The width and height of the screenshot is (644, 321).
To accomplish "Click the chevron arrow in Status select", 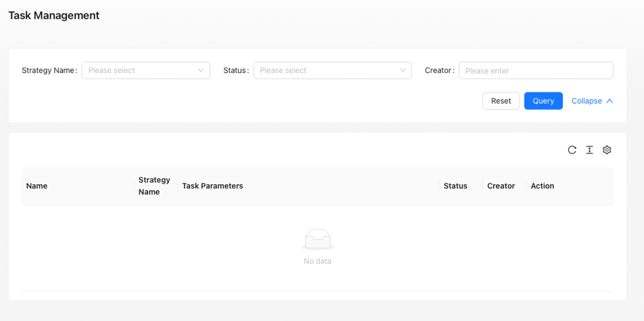I will point(402,70).
